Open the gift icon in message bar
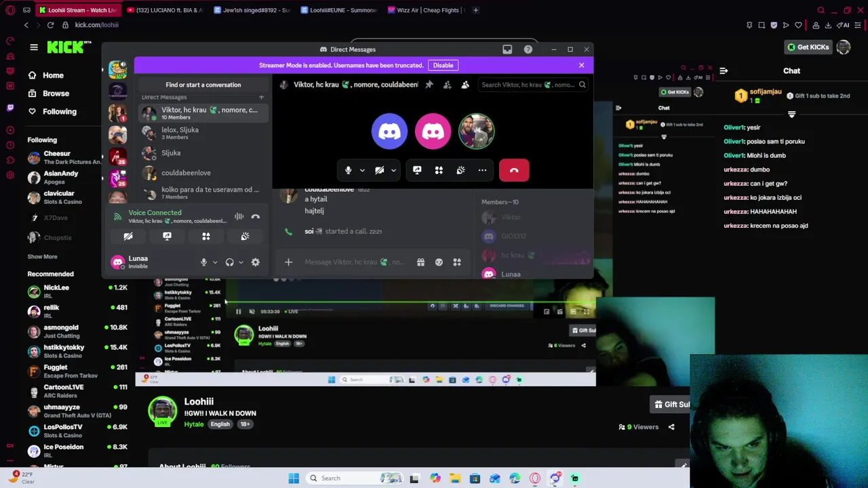The width and height of the screenshot is (868, 488). [x=420, y=262]
